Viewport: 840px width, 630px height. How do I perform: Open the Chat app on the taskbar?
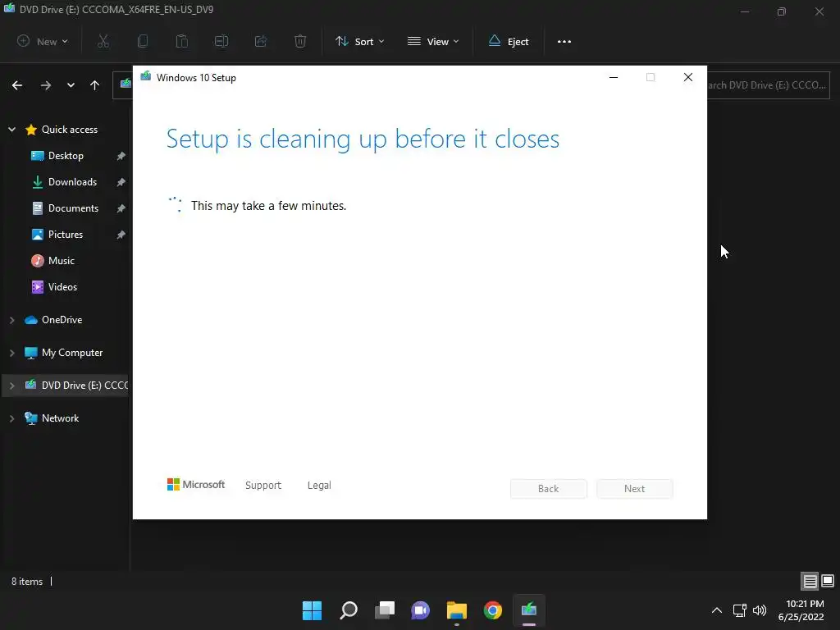(x=421, y=610)
